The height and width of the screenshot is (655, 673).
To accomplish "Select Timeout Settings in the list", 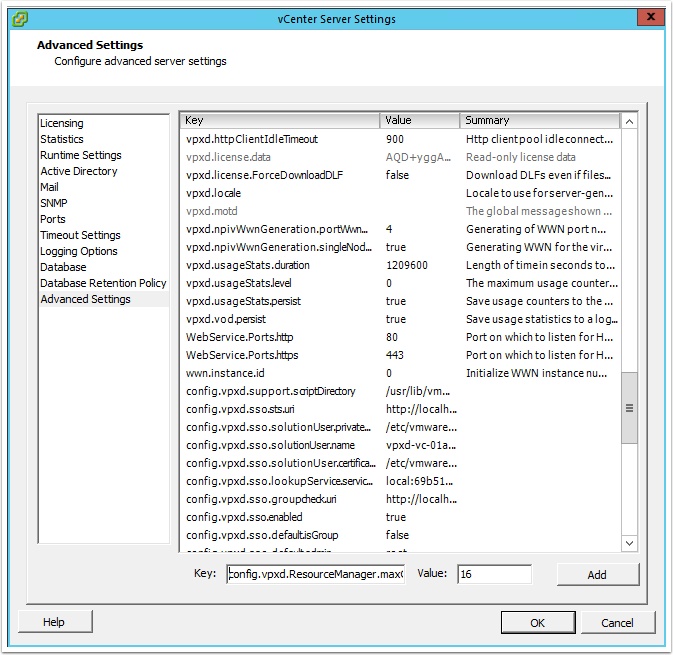I will coord(80,235).
